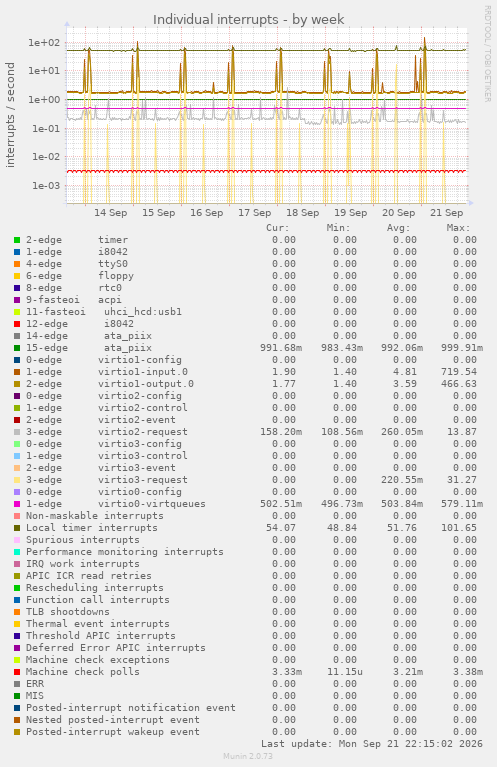Click the 14 Sep date label on the axis
The width and height of the screenshot is (497, 767).
(111, 213)
